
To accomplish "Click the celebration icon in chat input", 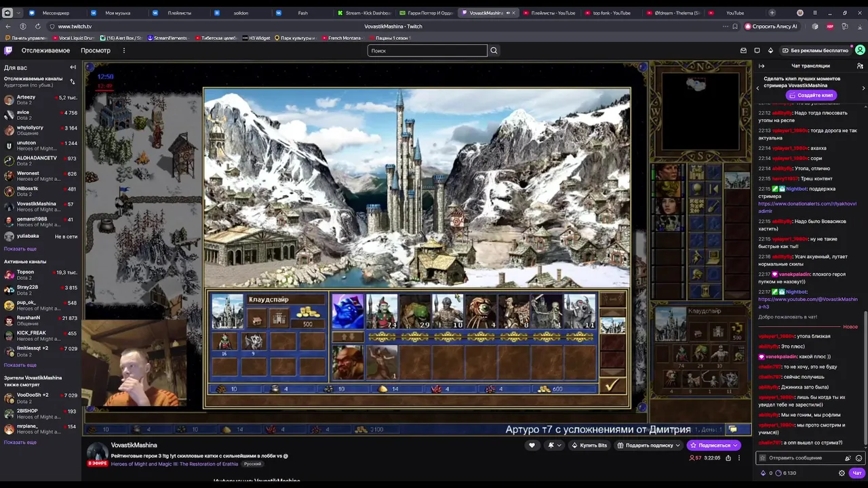I will 848,458.
